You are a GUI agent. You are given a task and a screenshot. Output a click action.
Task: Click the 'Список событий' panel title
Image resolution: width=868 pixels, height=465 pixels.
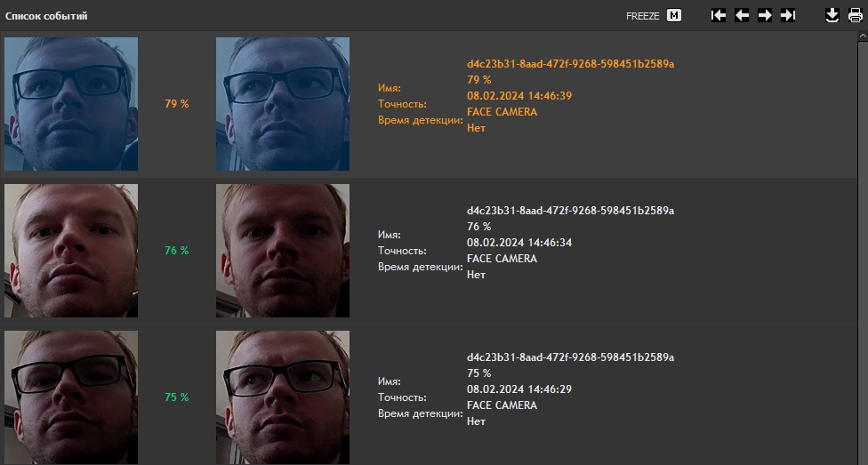(x=46, y=16)
